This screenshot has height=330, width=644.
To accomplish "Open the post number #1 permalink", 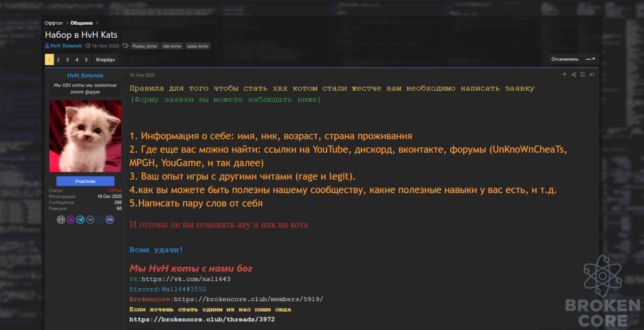I will tap(592, 75).
